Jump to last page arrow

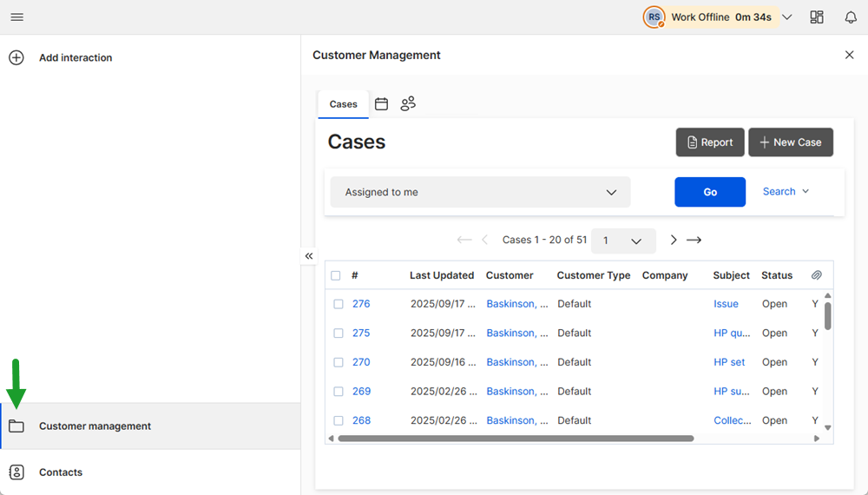click(x=694, y=241)
